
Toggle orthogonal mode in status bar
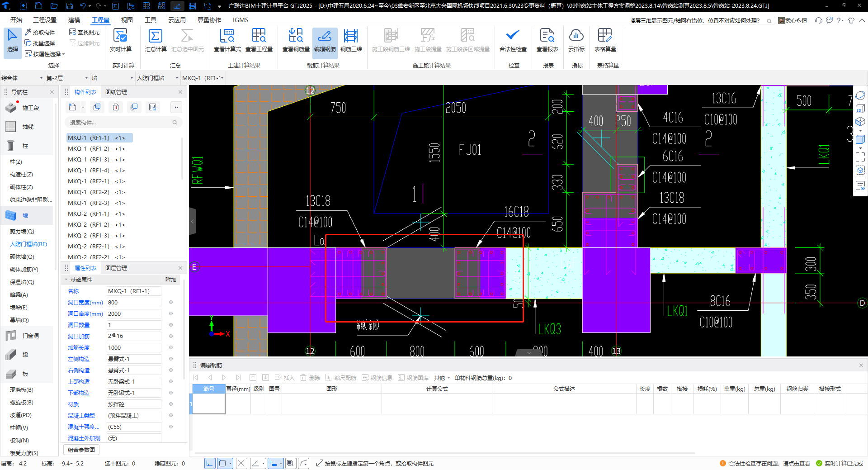tap(209, 463)
